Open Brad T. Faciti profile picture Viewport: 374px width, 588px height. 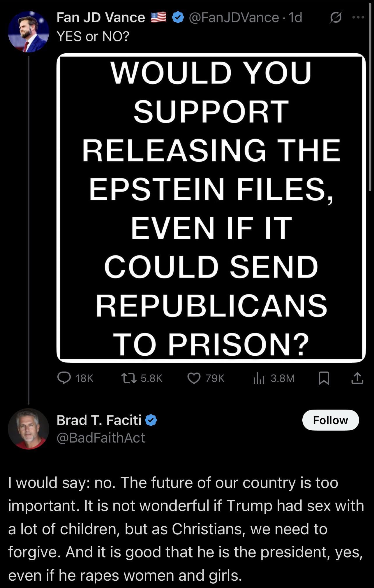29,429
